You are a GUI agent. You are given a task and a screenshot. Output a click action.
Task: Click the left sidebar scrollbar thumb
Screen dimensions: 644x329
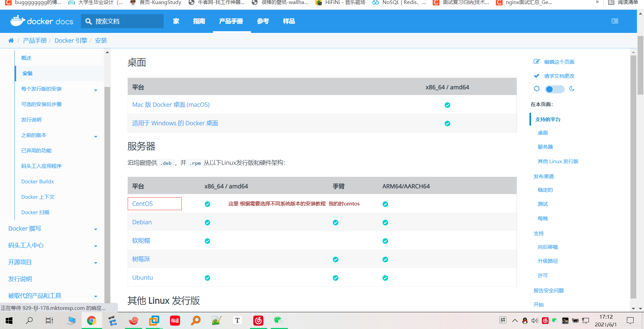[x=107, y=195]
